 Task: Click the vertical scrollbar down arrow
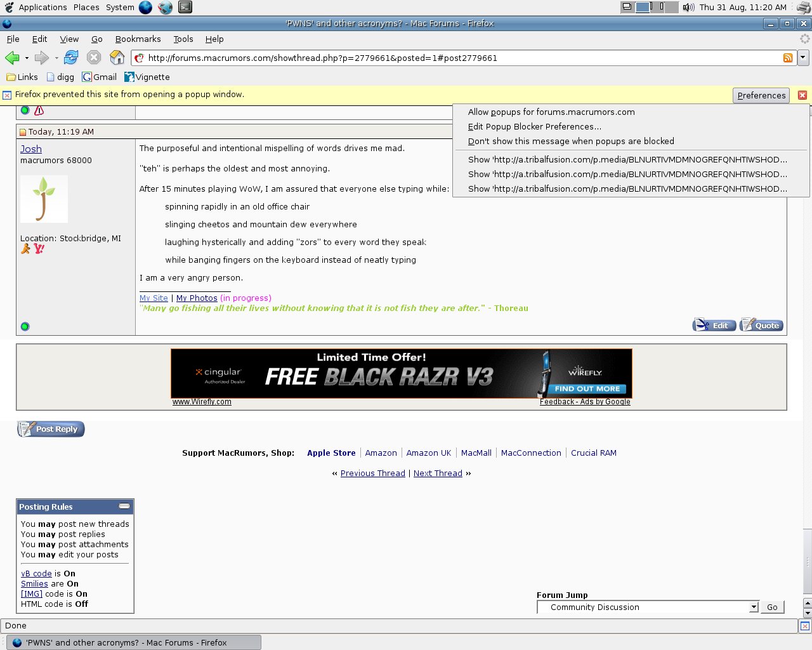point(808,613)
